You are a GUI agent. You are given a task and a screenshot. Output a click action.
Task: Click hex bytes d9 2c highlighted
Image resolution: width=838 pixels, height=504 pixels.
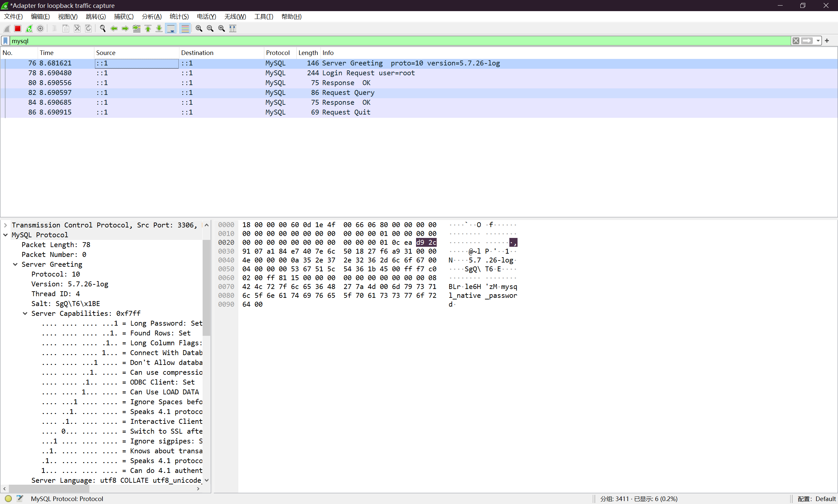(x=426, y=243)
